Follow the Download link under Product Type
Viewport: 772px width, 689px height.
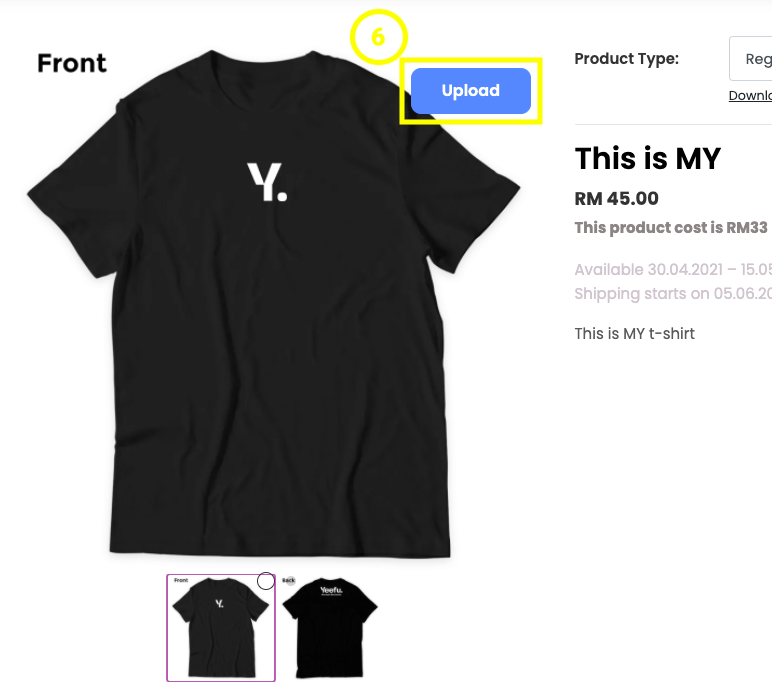coord(750,96)
